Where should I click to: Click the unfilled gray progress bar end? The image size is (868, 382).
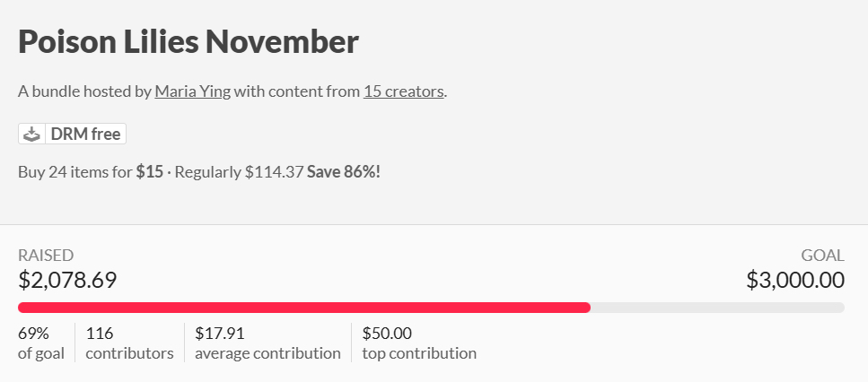click(718, 308)
